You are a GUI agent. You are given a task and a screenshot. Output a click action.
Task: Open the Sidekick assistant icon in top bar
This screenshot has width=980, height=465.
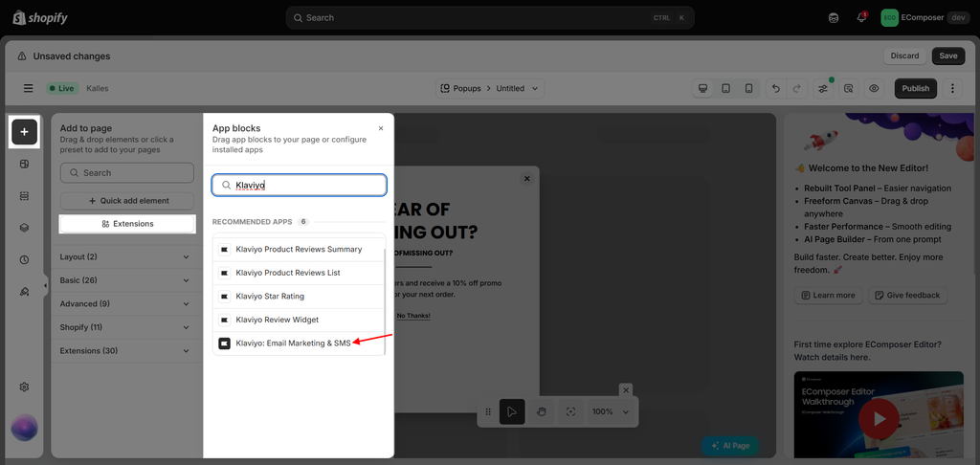(x=834, y=17)
